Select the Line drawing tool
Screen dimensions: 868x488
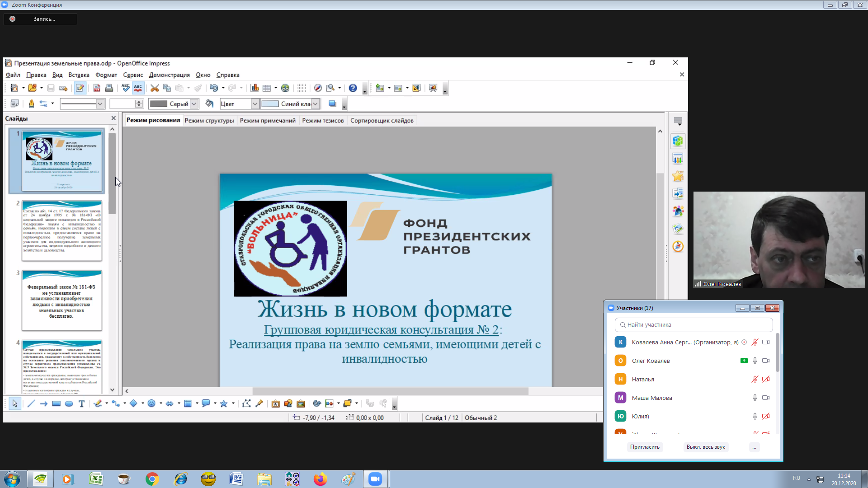pos(31,404)
